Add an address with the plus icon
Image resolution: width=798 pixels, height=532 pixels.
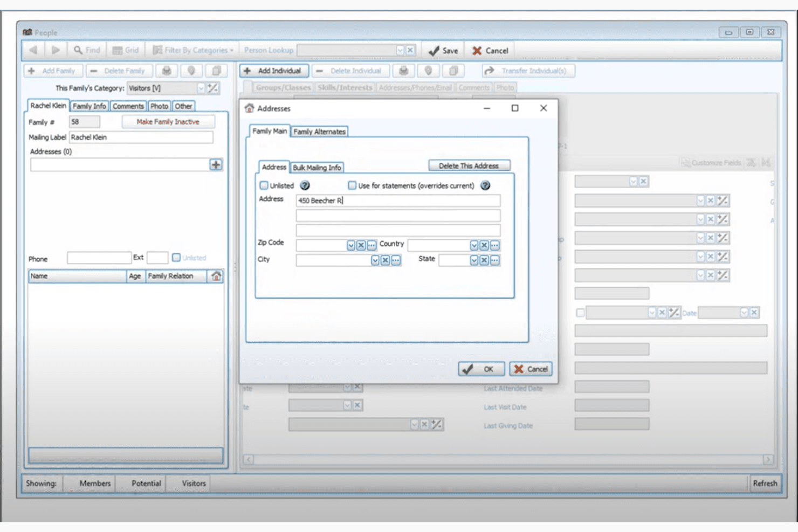pyautogui.click(x=216, y=165)
